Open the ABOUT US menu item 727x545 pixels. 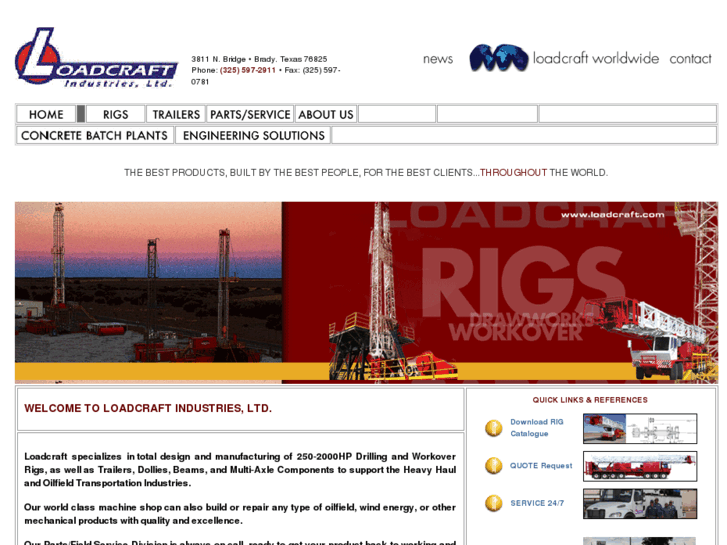326,114
